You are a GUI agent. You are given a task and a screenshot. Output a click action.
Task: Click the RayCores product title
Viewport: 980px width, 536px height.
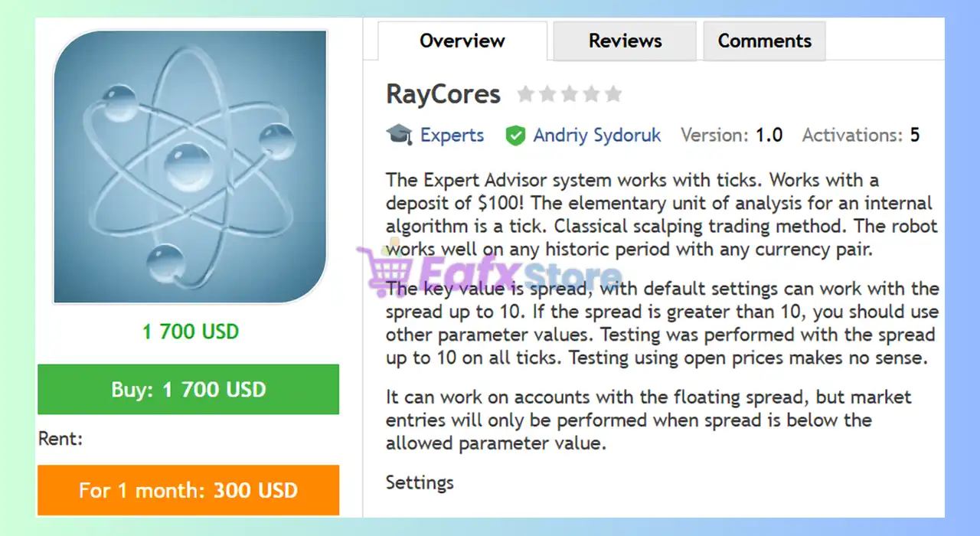coord(443,94)
